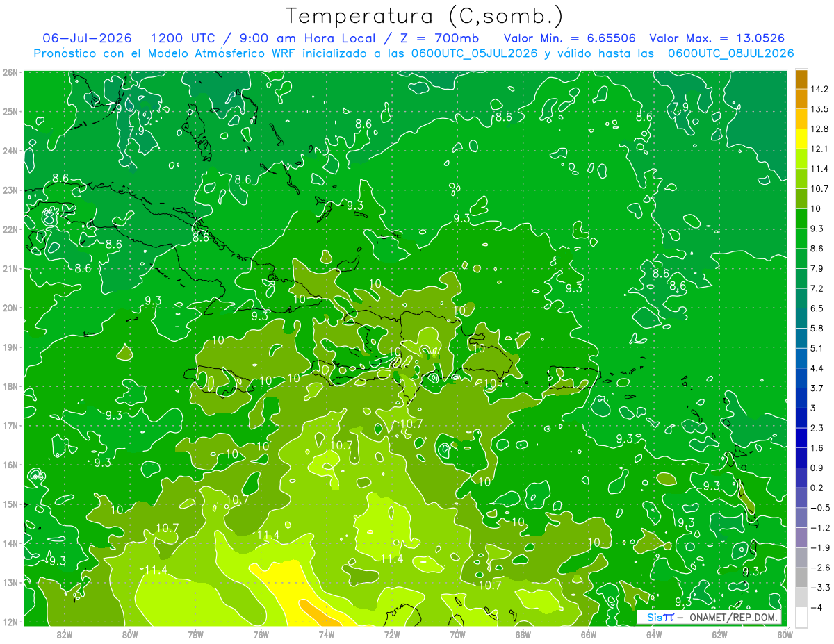Screen dimensions: 834x644
Task: Click the '70W' longitude axis label
Action: point(457,634)
